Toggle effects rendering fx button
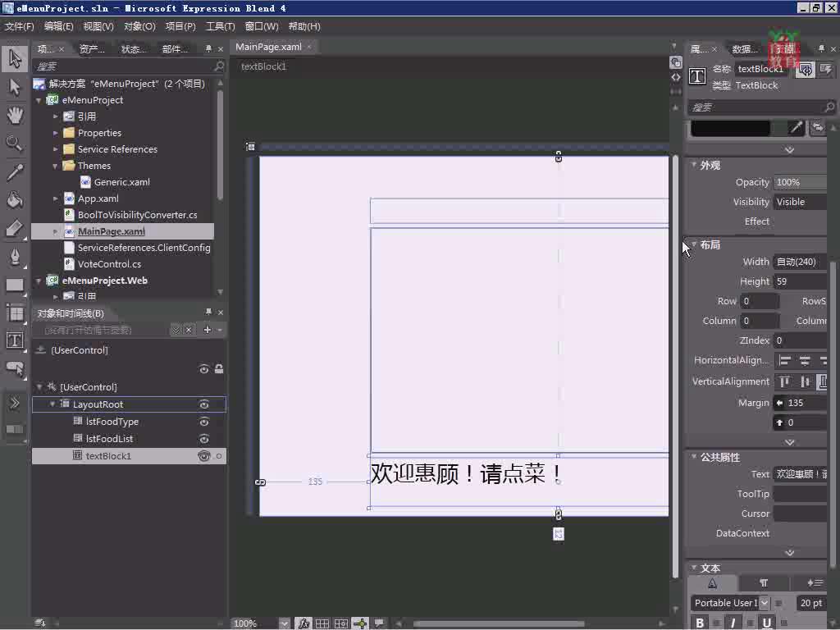 pyautogui.click(x=304, y=623)
